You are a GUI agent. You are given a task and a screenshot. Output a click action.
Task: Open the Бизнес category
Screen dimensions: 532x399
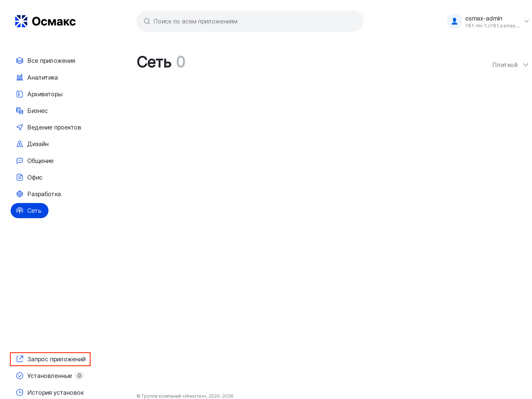click(32, 111)
